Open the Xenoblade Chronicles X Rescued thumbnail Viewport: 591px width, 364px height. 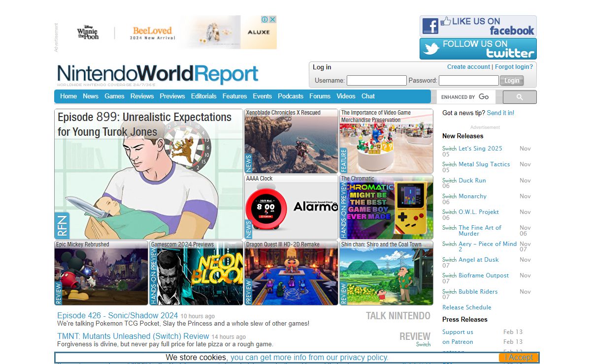(291, 141)
